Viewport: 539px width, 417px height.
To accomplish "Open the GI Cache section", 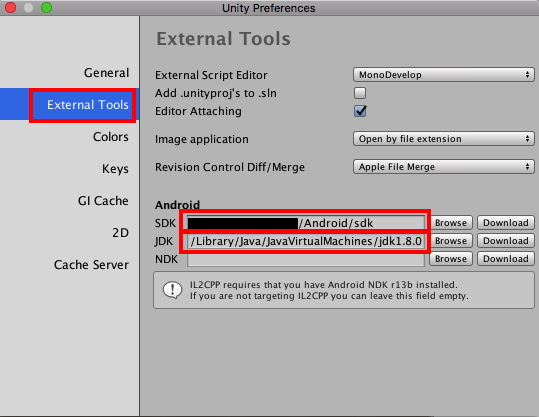I will pos(103,201).
